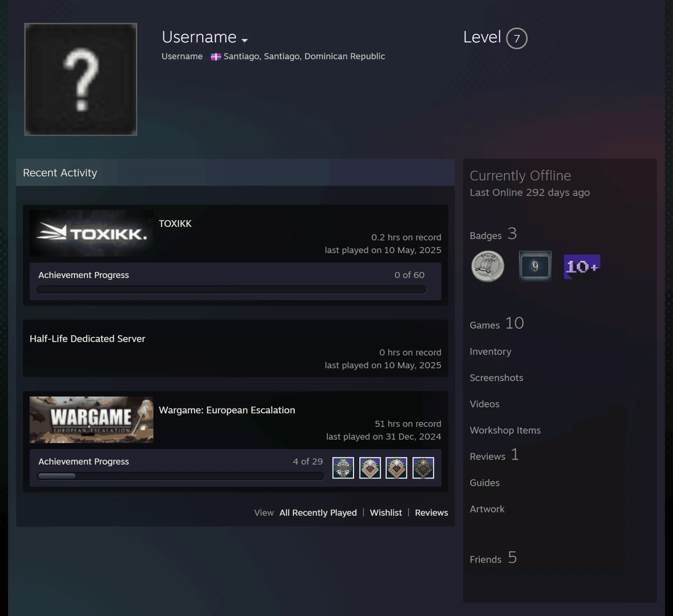Click the large Username profile heading
The width and height of the screenshot is (673, 616).
point(199,37)
